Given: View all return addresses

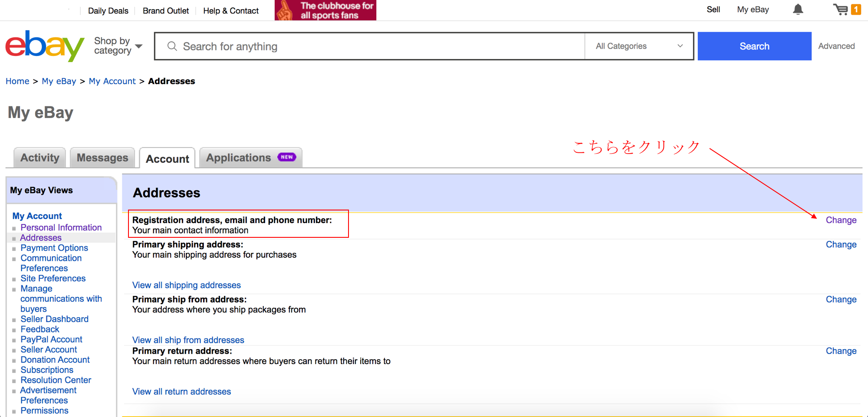Looking at the screenshot, I should [181, 391].
